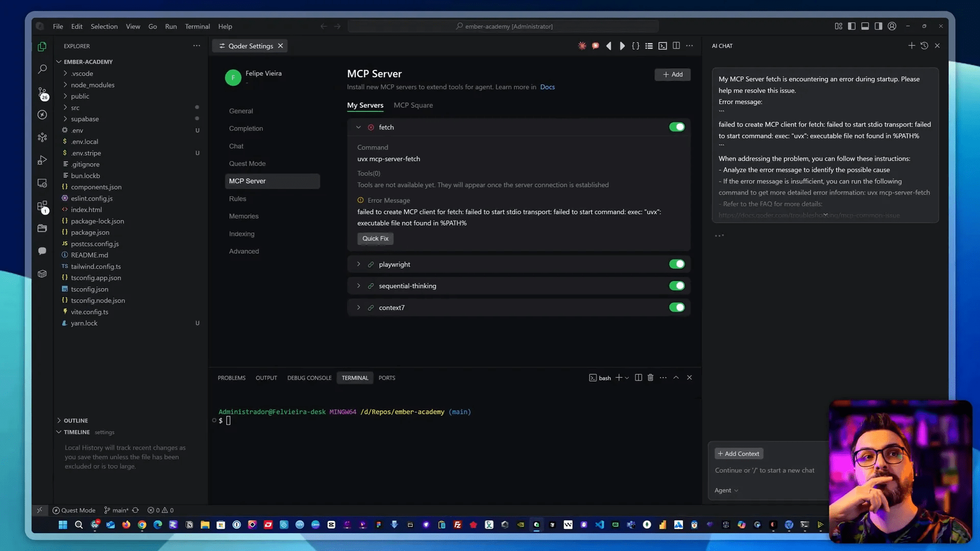Close the Qoder Settings tab

(x=280, y=46)
